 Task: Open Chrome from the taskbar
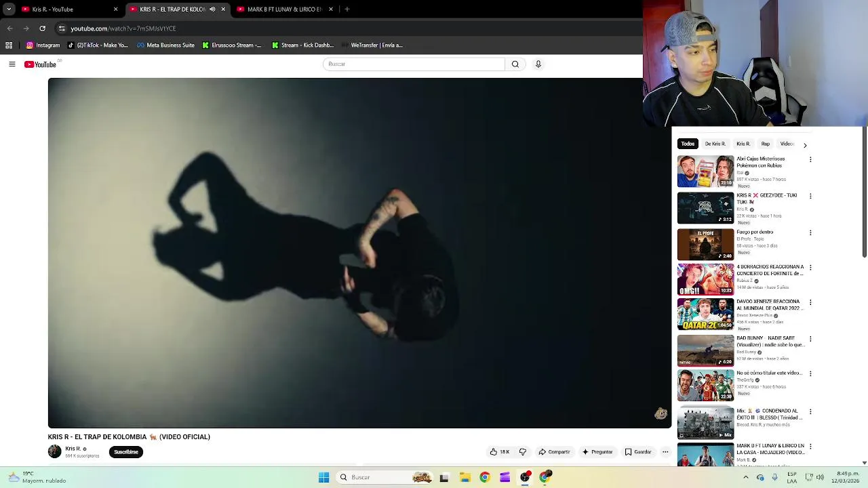(x=484, y=477)
